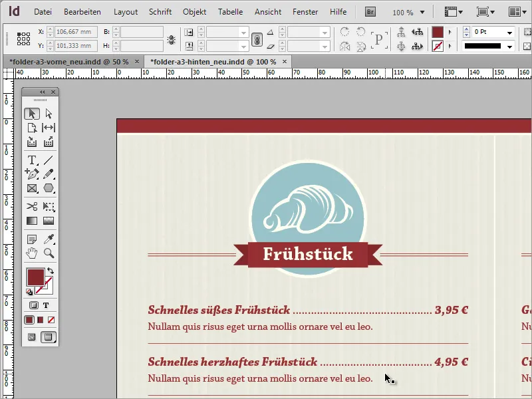This screenshot has width=532, height=399.
Task: Open the zoom level dropdown at 100 %
Action: click(422, 12)
